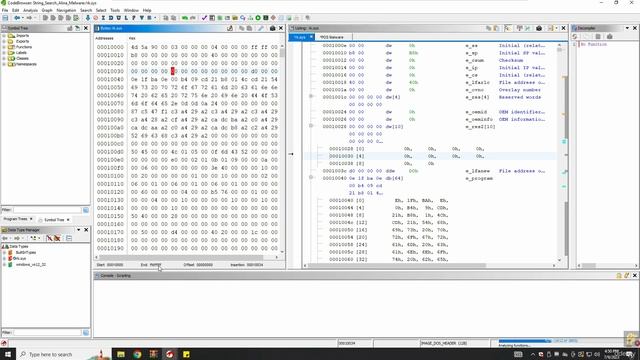Open the Tools menu
This screenshot has width=640, height=360.
[x=115, y=10]
